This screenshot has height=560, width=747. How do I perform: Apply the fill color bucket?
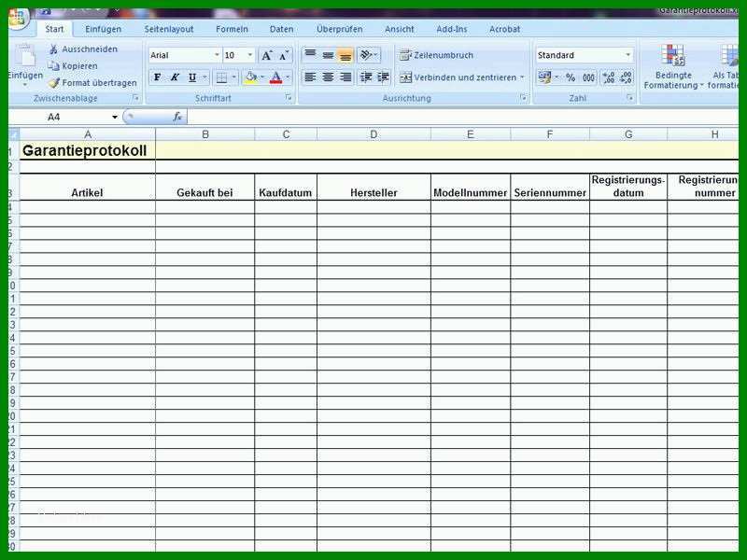(250, 77)
